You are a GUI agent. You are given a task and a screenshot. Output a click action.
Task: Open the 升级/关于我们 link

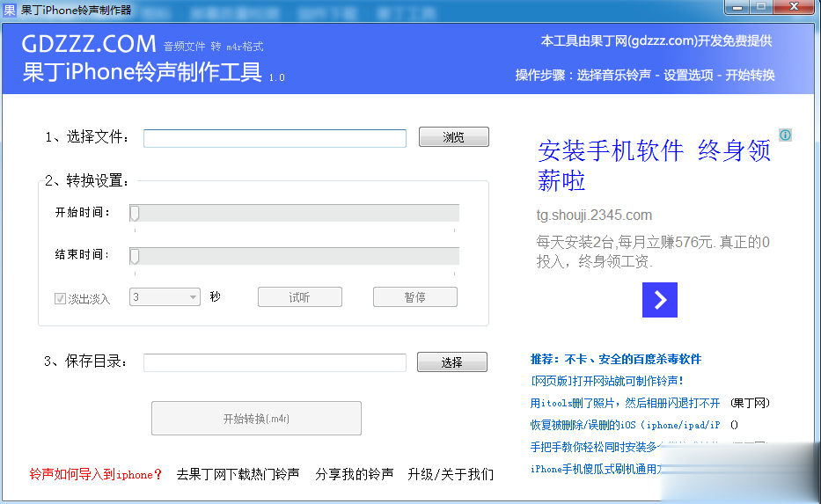coord(451,475)
